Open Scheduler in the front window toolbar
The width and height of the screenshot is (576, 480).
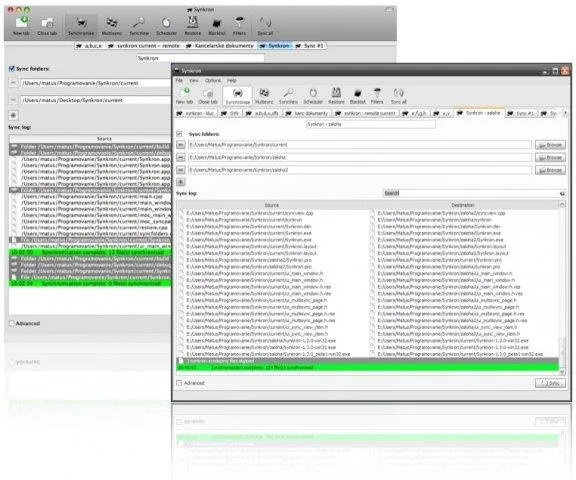pos(313,96)
